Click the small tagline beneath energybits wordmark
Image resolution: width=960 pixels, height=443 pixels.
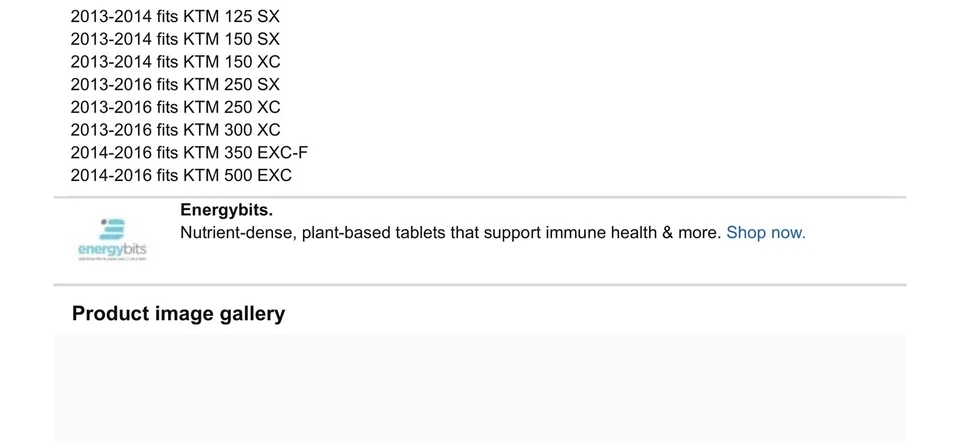112,260
